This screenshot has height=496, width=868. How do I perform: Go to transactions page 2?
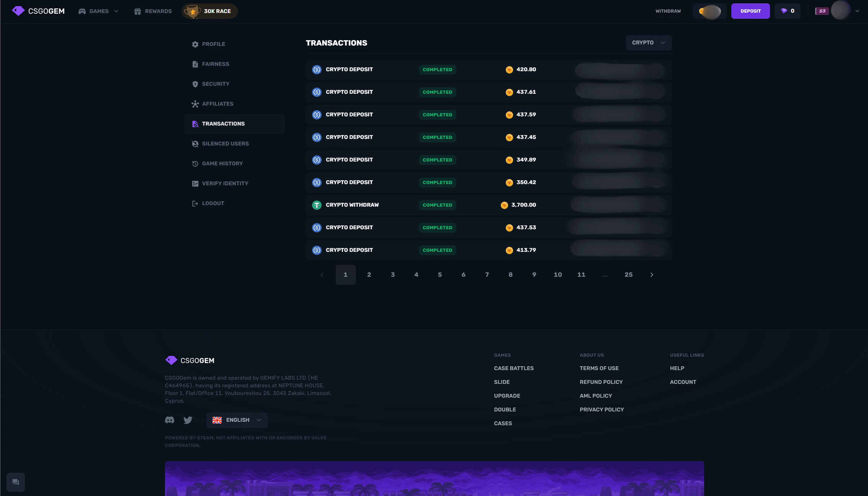pos(369,275)
